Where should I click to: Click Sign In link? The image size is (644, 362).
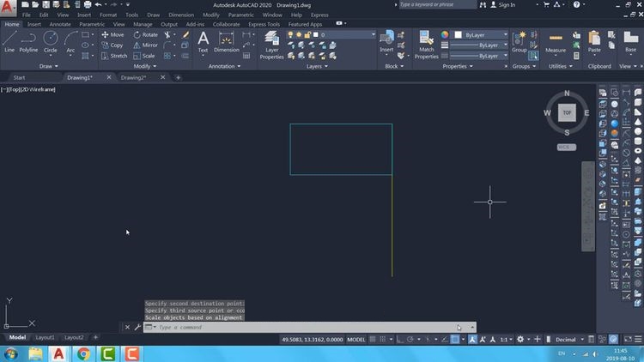pos(506,4)
